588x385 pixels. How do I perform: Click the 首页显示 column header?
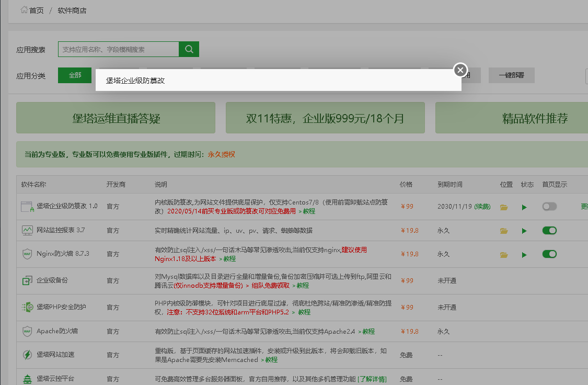click(x=555, y=184)
